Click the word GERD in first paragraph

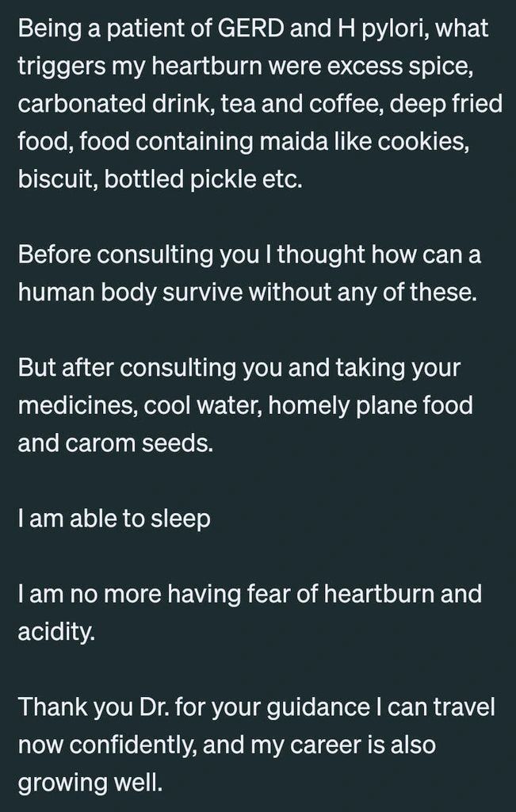(x=250, y=29)
